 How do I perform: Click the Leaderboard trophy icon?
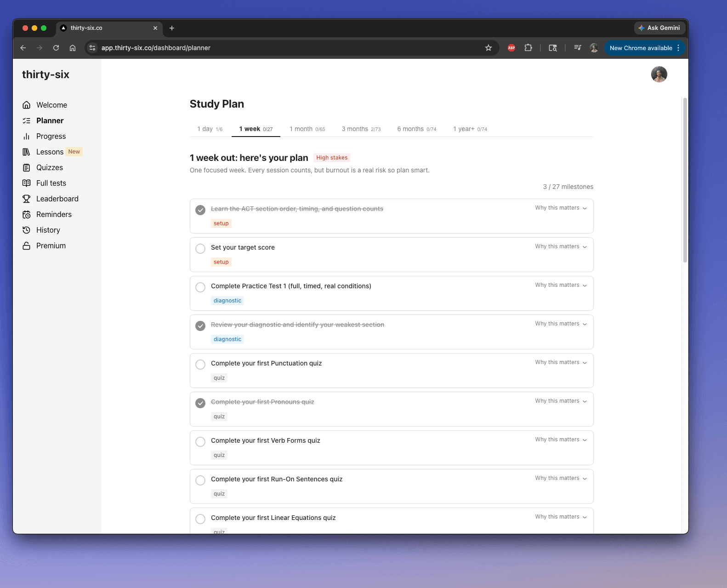[x=27, y=199]
